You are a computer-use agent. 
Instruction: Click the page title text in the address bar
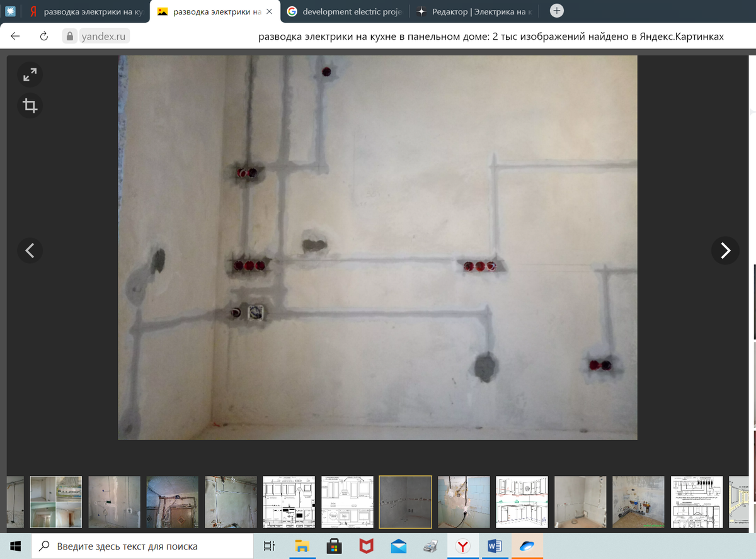(x=491, y=37)
